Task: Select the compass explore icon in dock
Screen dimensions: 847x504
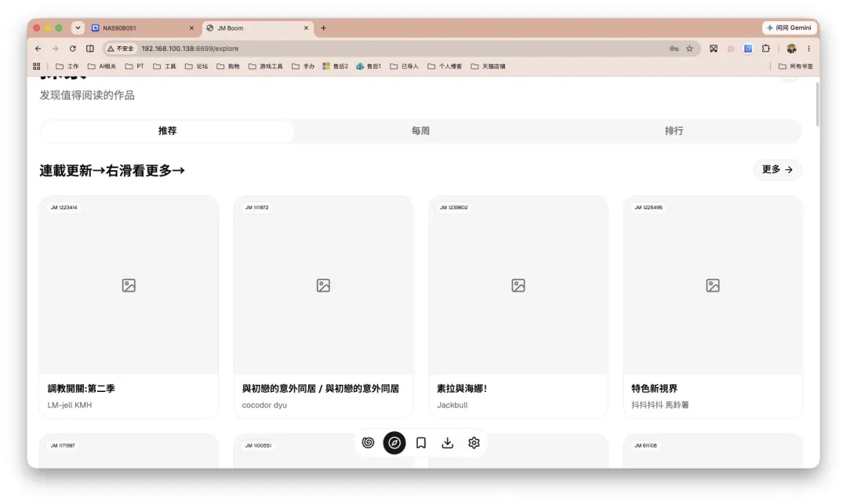Action: 394,443
